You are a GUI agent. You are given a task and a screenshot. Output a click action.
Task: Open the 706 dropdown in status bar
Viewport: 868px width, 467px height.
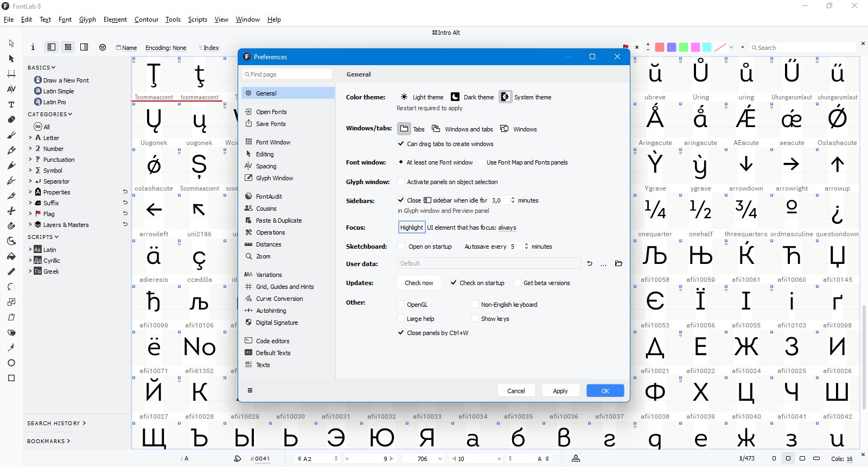coord(440,459)
